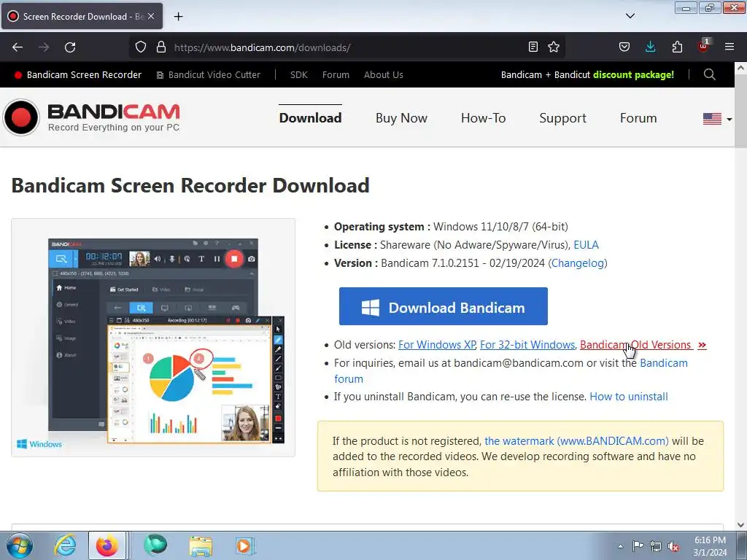The image size is (747, 560).
Task: Open the How to uninstall link
Action: point(628,397)
